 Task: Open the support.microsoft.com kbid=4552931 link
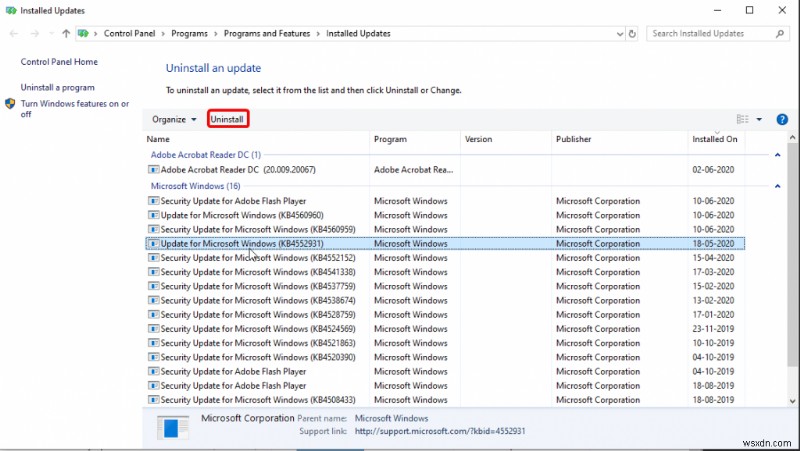(440, 431)
